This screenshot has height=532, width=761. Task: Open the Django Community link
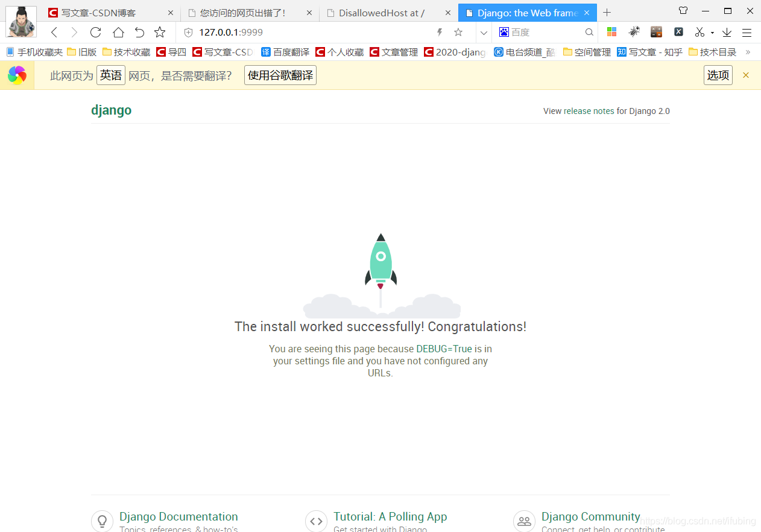pyautogui.click(x=591, y=517)
